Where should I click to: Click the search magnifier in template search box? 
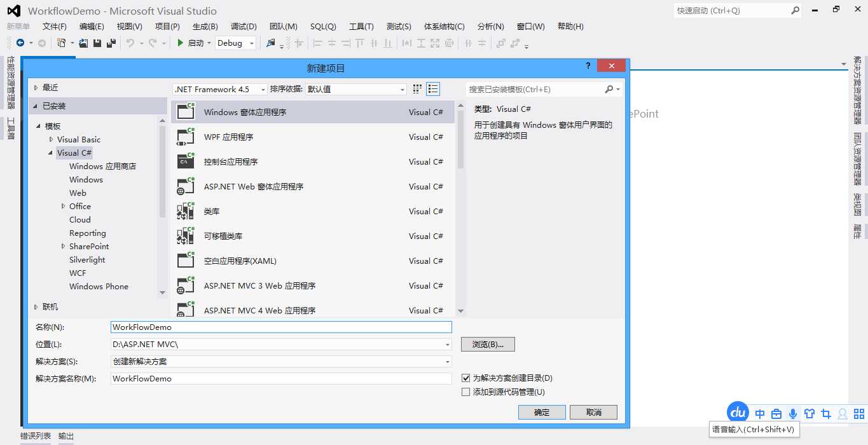(609, 89)
